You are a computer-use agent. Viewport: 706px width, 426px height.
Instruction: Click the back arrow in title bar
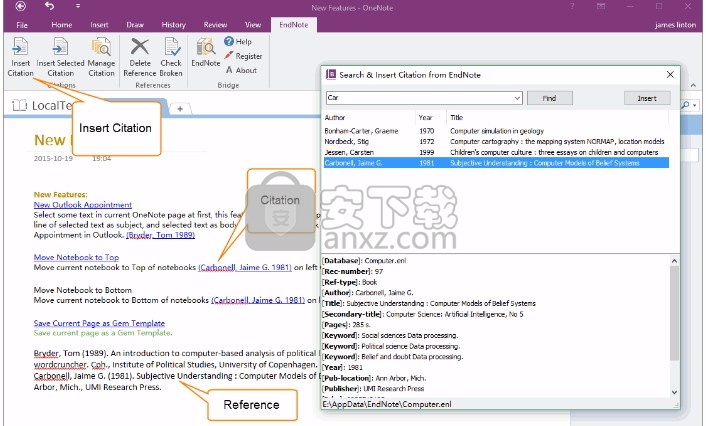click(20, 6)
